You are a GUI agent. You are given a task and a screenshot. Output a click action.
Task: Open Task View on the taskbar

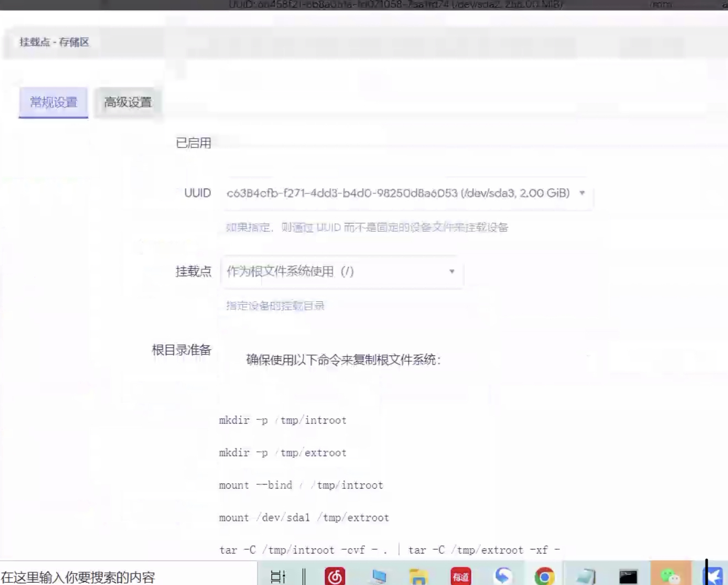[x=279, y=576]
